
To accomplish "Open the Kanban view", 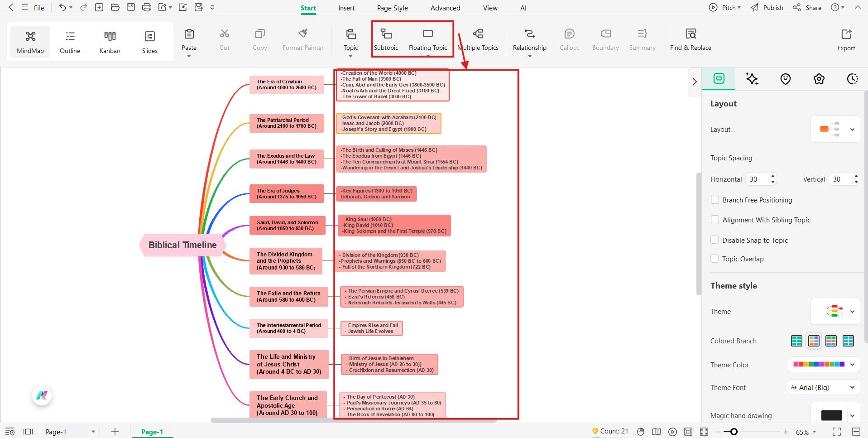I will coord(110,42).
